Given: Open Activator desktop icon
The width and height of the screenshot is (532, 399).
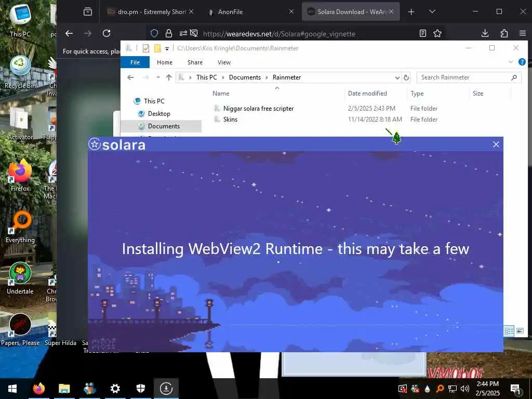Looking at the screenshot, I should (x=20, y=124).
